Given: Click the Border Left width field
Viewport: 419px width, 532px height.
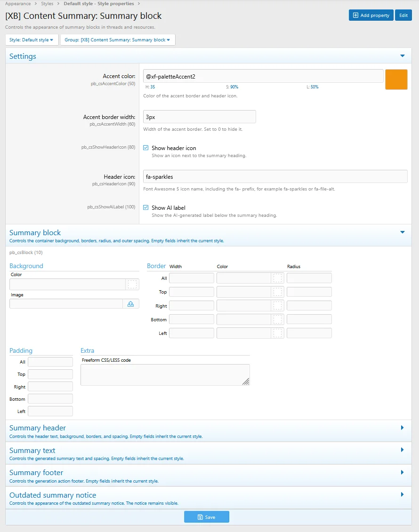Looking at the screenshot, I should pyautogui.click(x=192, y=333).
